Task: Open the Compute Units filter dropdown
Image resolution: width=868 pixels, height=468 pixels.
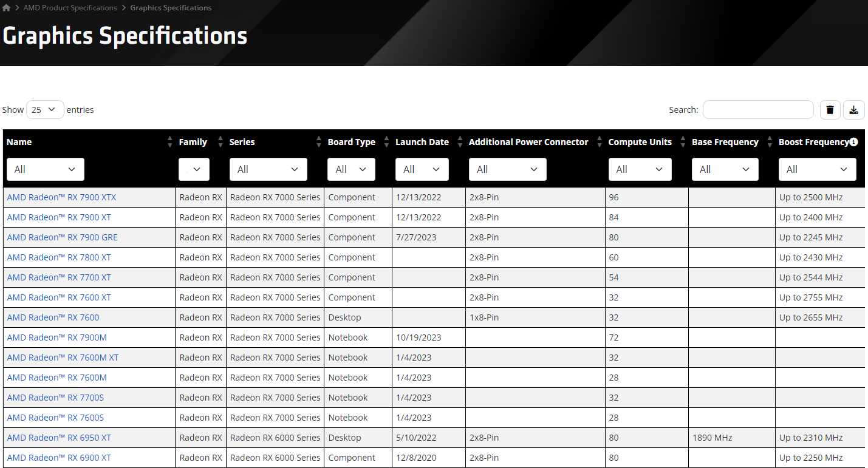Action: click(x=640, y=169)
